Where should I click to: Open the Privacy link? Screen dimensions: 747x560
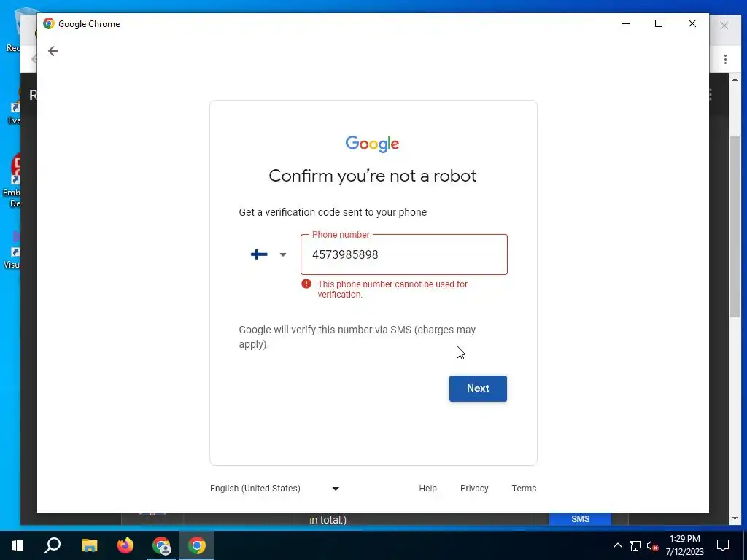point(474,488)
